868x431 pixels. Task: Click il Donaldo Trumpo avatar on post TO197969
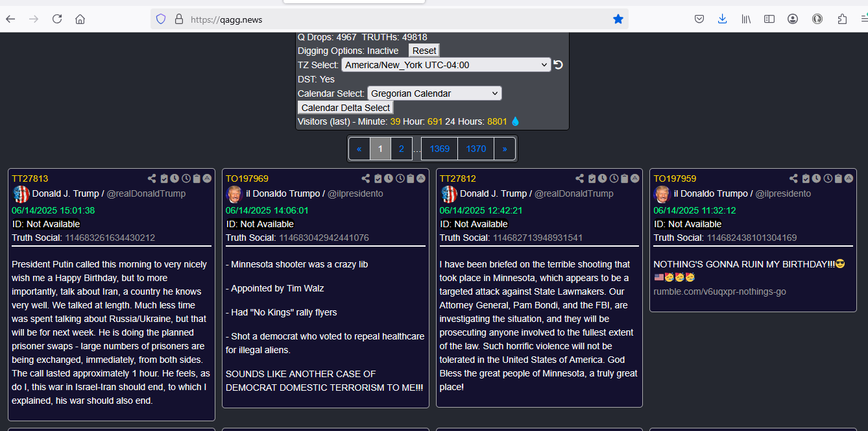pyautogui.click(x=234, y=194)
